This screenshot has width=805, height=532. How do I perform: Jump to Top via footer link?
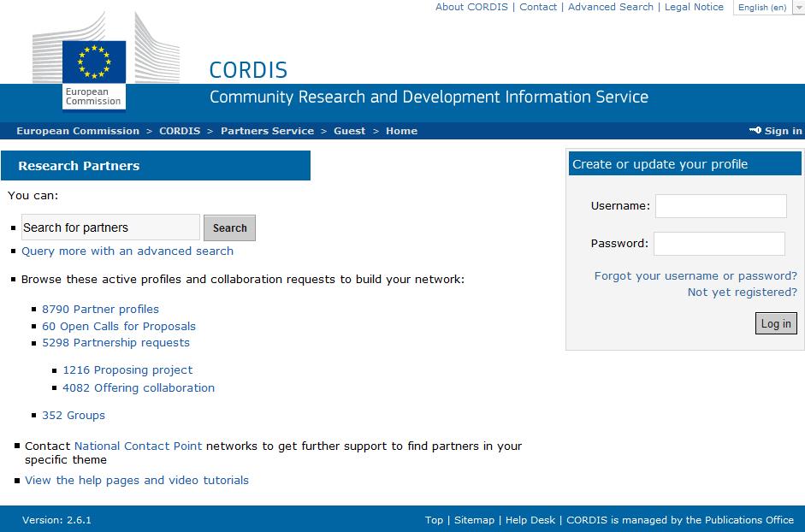[x=434, y=520]
